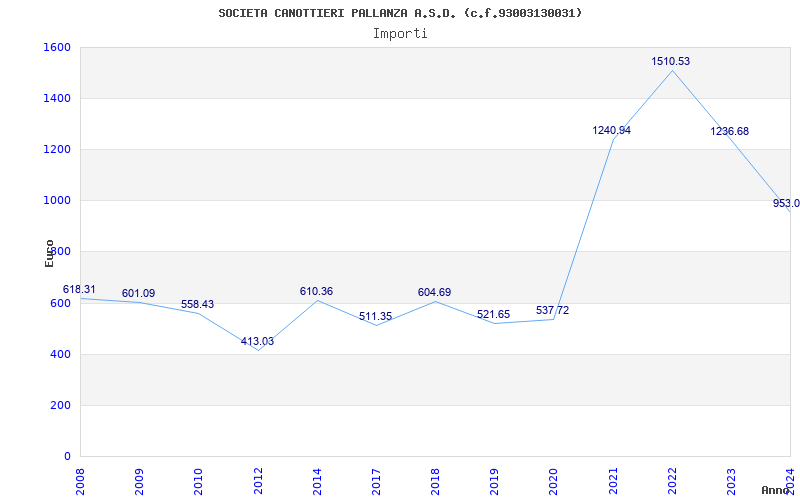This screenshot has height=500, width=800.
Task: Select the 610.36 data label
Action: (316, 291)
